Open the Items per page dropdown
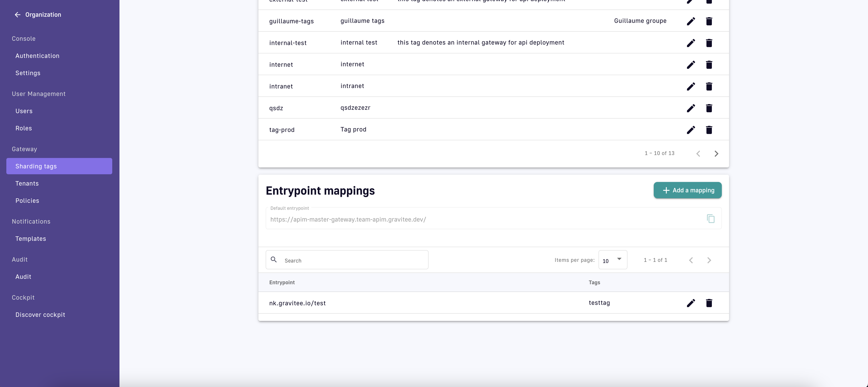 [x=613, y=260]
